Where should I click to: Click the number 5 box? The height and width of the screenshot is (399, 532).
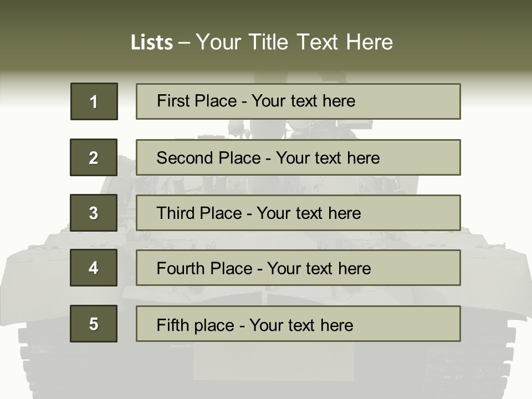[94, 324]
